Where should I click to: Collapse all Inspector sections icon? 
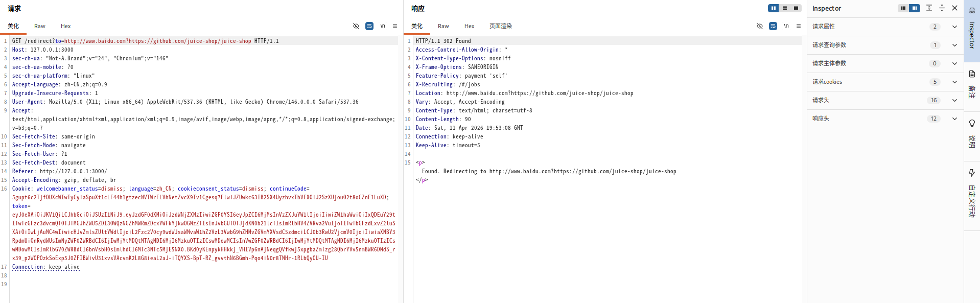click(x=942, y=8)
